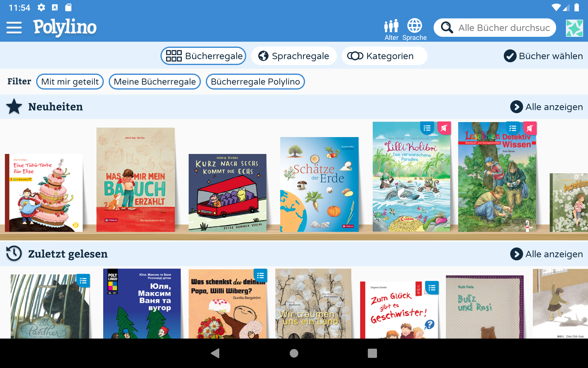This screenshot has height=368, width=588.
Task: Open Was mir mein Bauch erzählt
Action: pos(136,180)
